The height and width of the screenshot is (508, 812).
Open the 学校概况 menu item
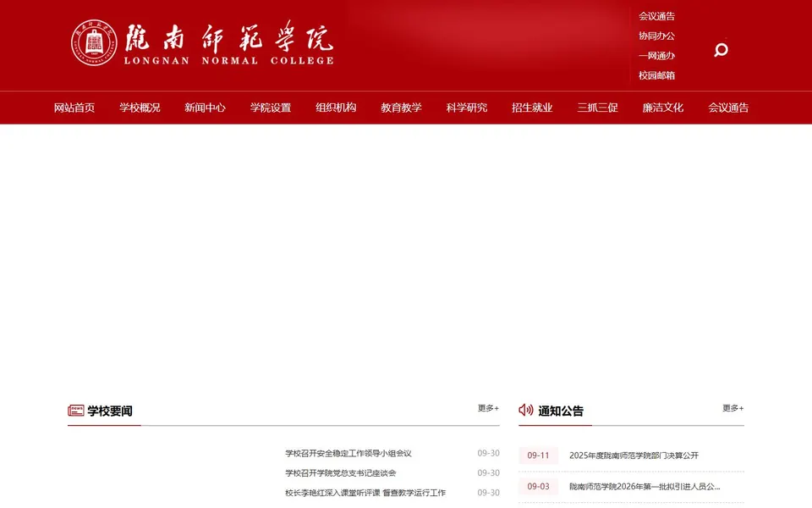click(x=140, y=108)
